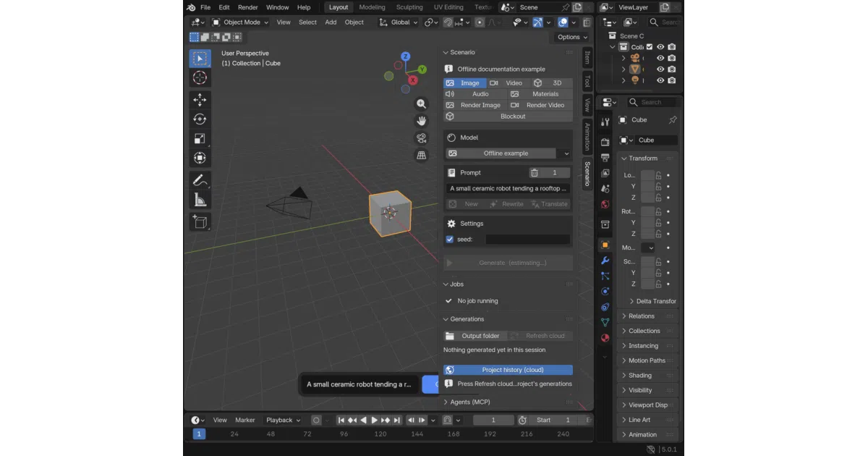Toggle snapping magnet in viewport header
This screenshot has width=868, height=456.
448,22
